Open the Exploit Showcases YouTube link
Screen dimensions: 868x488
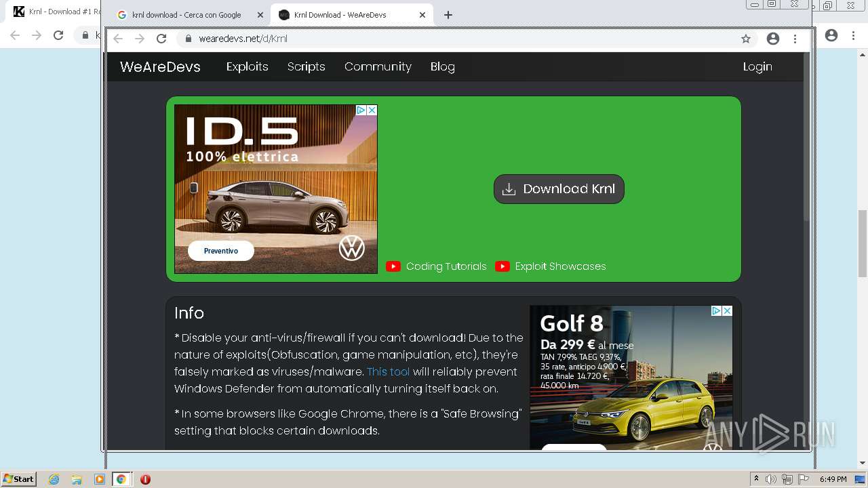[x=560, y=266]
